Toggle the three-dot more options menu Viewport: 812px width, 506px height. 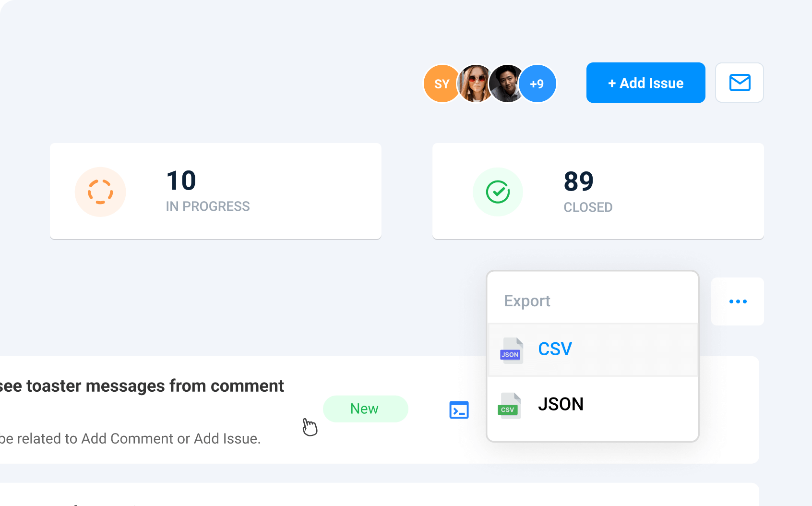(738, 301)
